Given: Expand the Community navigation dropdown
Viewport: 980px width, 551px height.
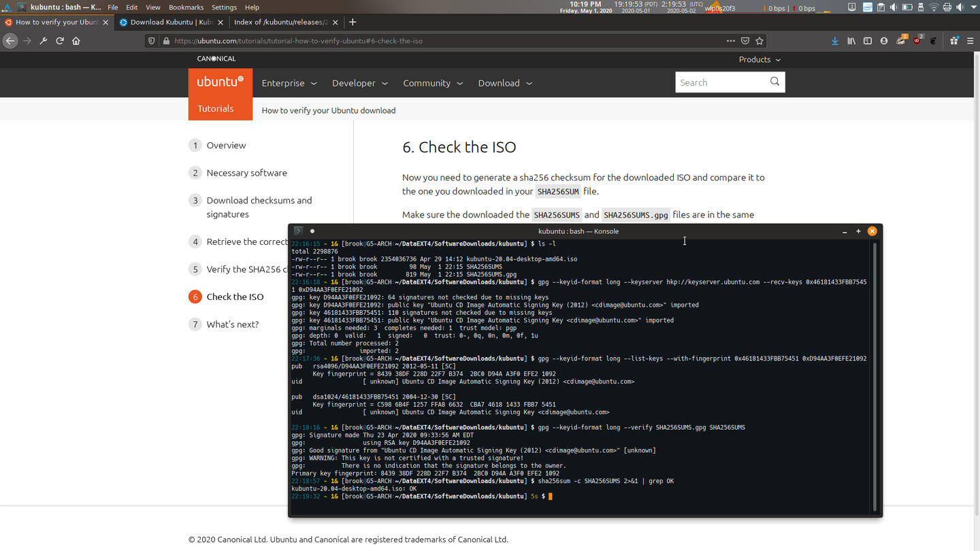Looking at the screenshot, I should pos(433,83).
